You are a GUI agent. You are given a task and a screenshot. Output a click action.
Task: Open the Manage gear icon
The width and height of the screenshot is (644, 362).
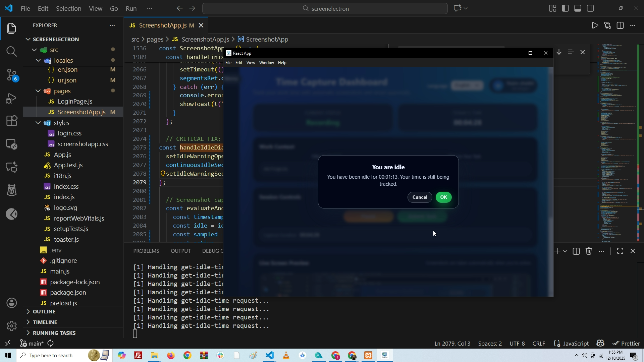click(11, 326)
